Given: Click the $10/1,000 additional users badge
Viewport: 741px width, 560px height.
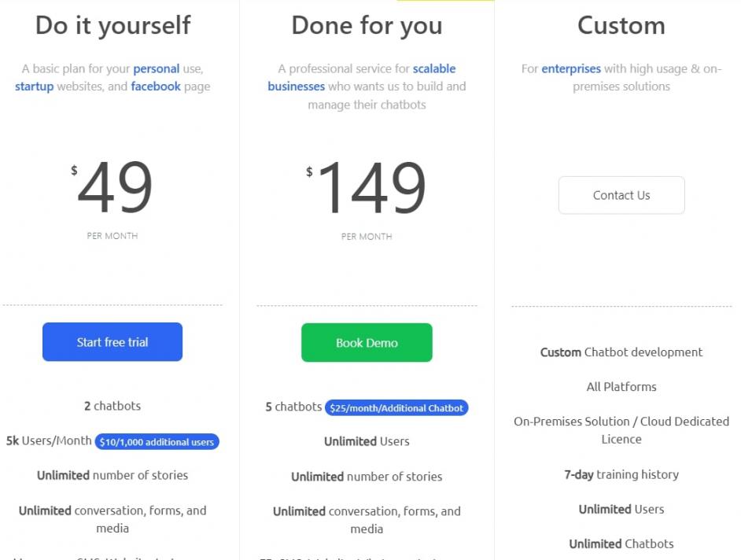Looking at the screenshot, I should click(x=157, y=442).
